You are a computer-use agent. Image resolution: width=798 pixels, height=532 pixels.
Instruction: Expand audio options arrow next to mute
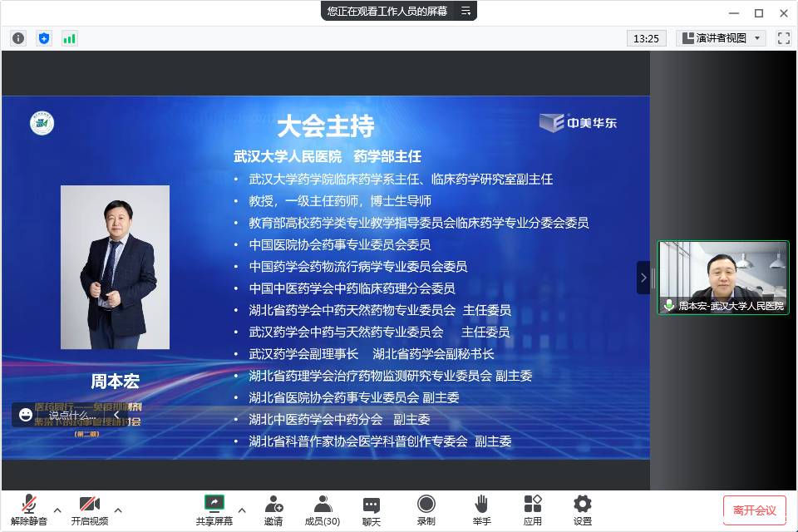click(x=57, y=510)
